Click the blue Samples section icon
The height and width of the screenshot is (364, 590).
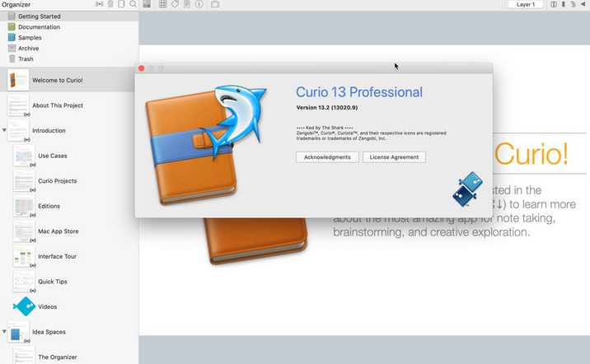[x=12, y=37]
